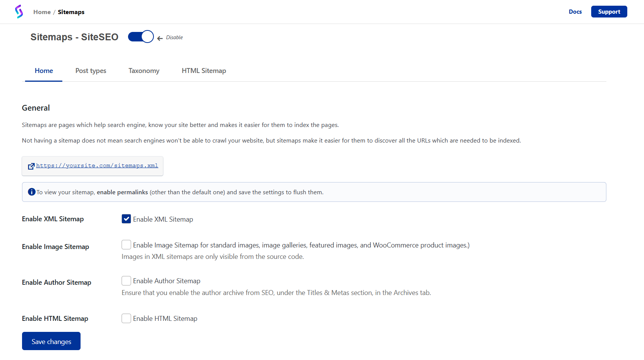This screenshot has width=644, height=360.
Task: Check the Enable Image Sitemap checkbox
Action: click(x=126, y=245)
